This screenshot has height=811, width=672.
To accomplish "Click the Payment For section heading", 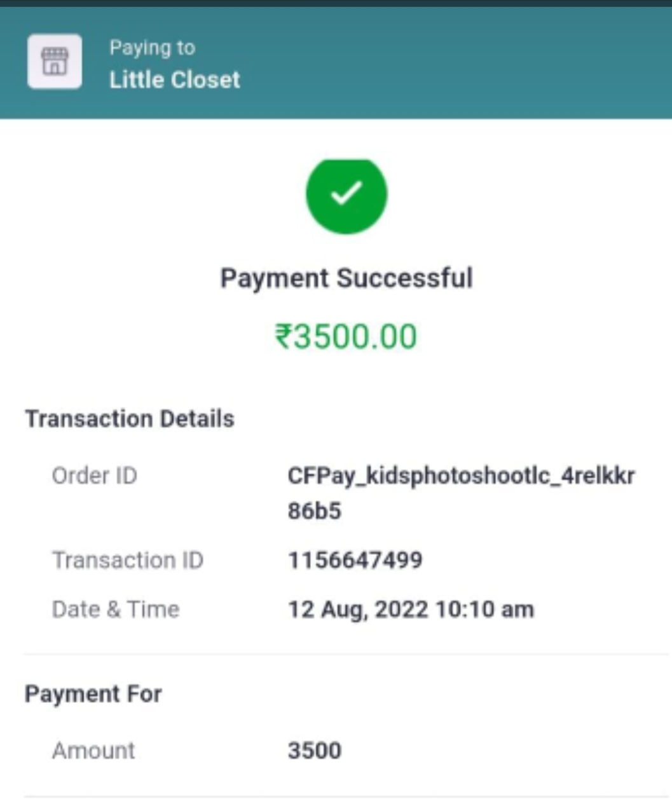I will click(x=93, y=693).
